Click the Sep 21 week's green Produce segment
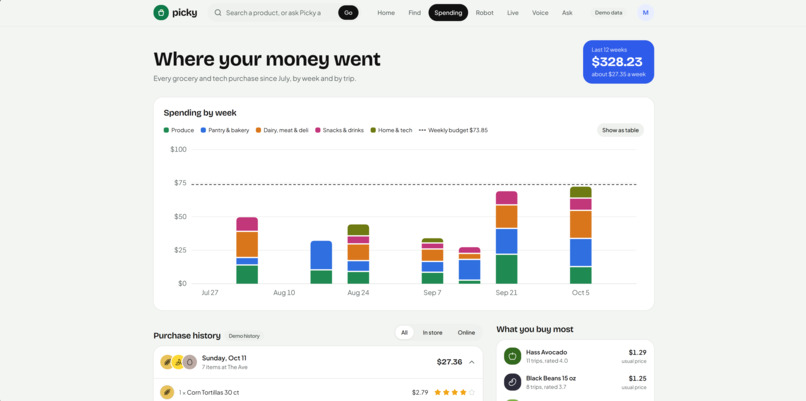806x401 pixels. pos(506,269)
